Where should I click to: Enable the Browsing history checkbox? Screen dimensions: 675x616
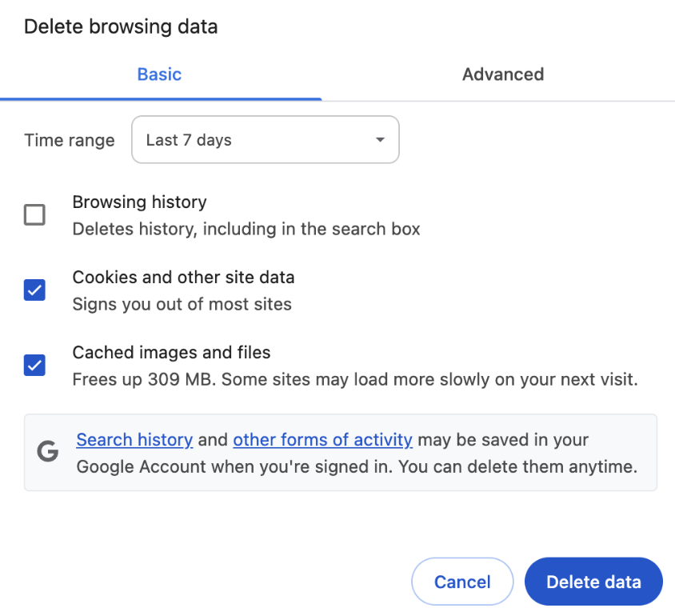point(34,215)
